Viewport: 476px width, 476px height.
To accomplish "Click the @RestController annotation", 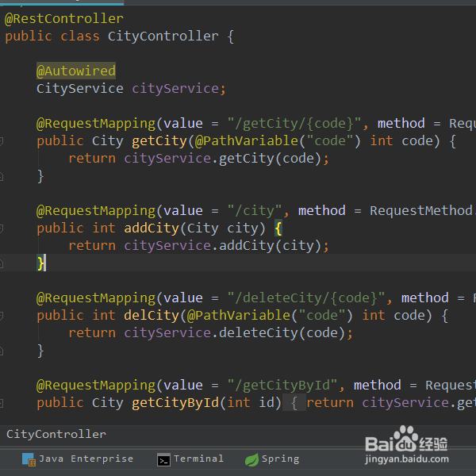I will point(64,19).
